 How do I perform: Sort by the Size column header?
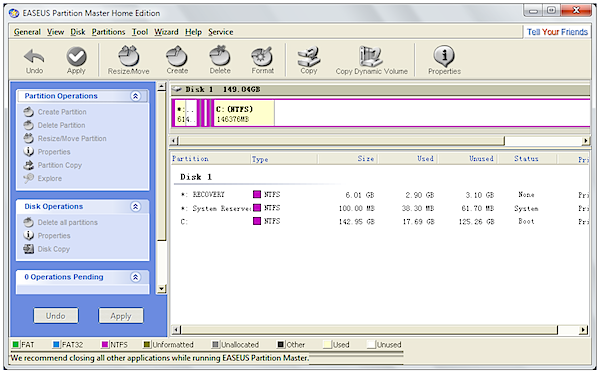coord(348,159)
